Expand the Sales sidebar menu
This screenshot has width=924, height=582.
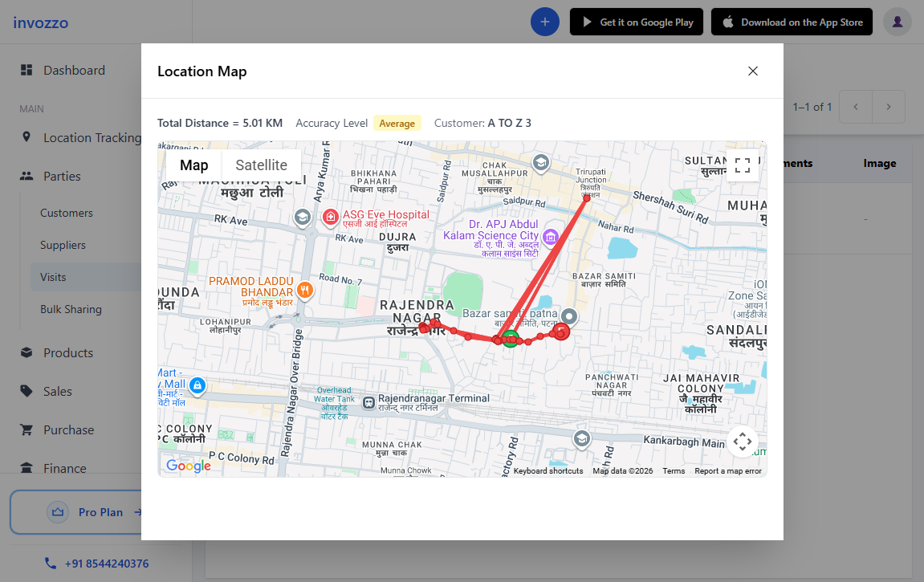click(x=58, y=392)
